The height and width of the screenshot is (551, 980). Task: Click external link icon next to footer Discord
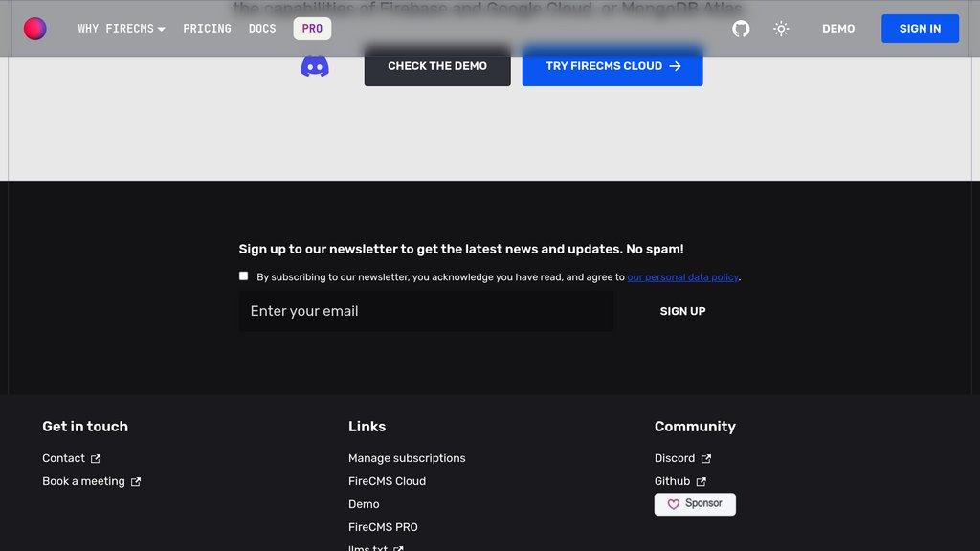coord(706,459)
